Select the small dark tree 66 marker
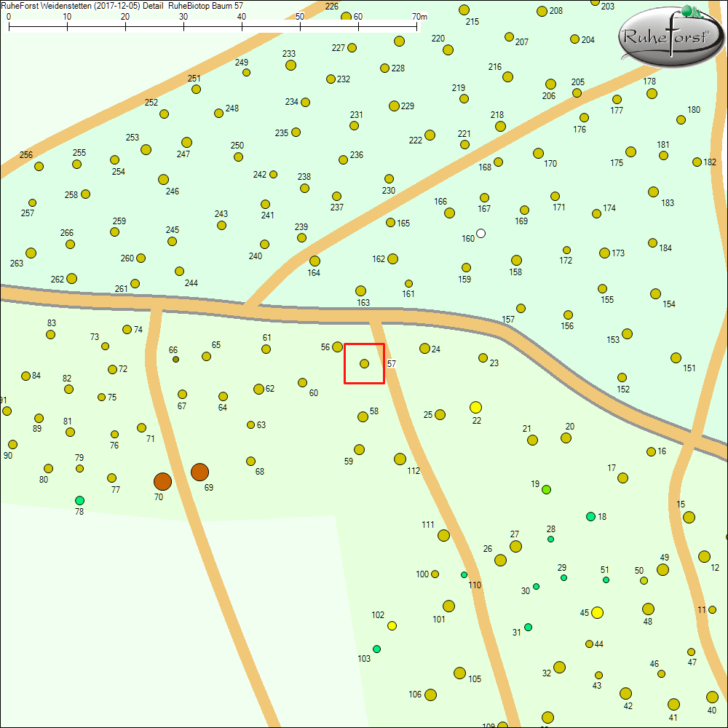 [175, 360]
